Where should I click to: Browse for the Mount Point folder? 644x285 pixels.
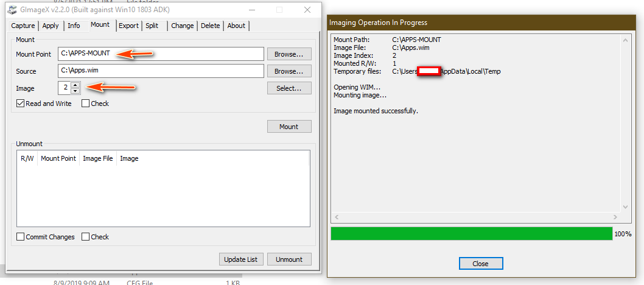click(289, 54)
